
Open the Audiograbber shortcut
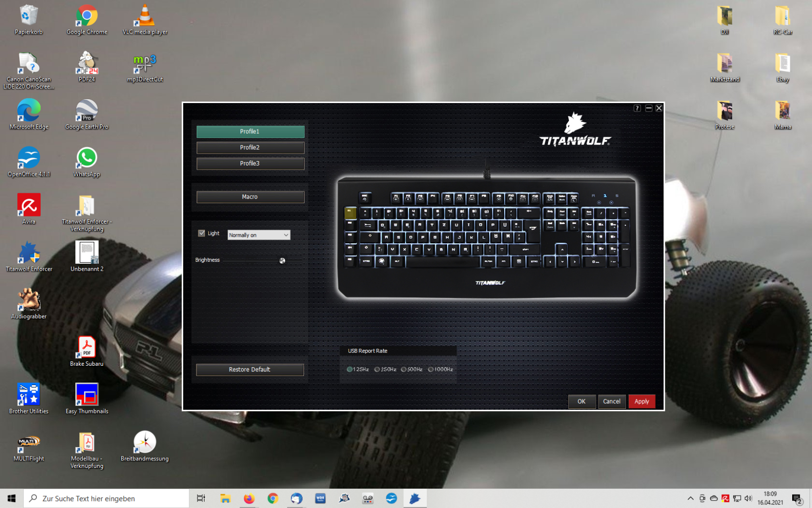coord(29,304)
